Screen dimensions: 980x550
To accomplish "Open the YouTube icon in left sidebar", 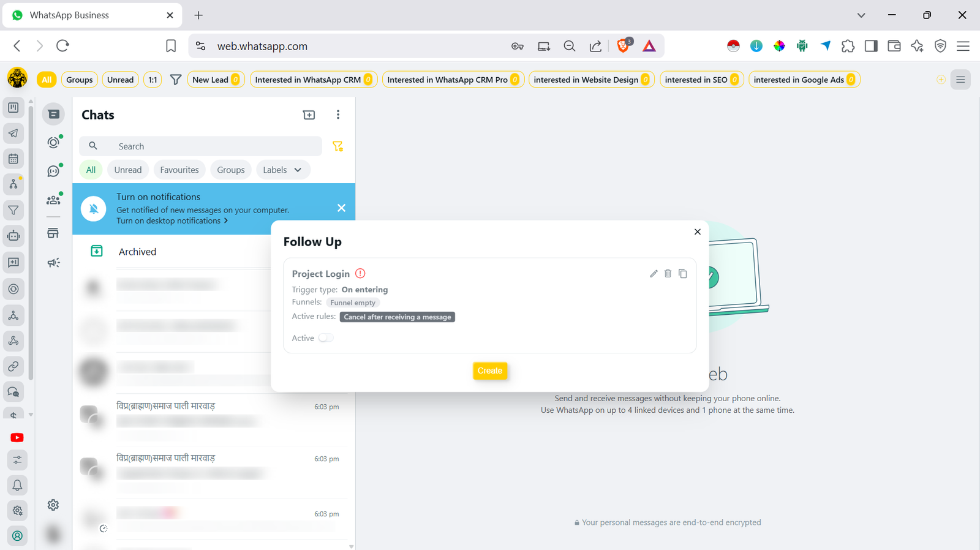I will (x=17, y=437).
